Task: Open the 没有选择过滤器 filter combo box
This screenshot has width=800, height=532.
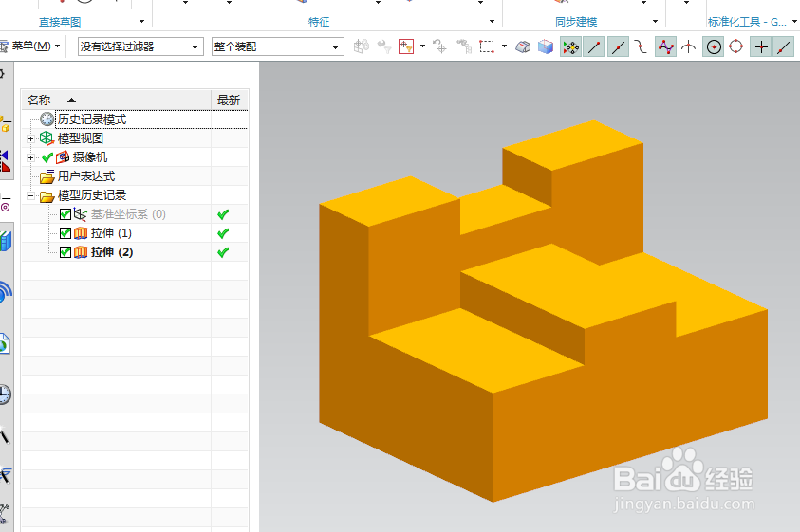Action: pos(140,46)
